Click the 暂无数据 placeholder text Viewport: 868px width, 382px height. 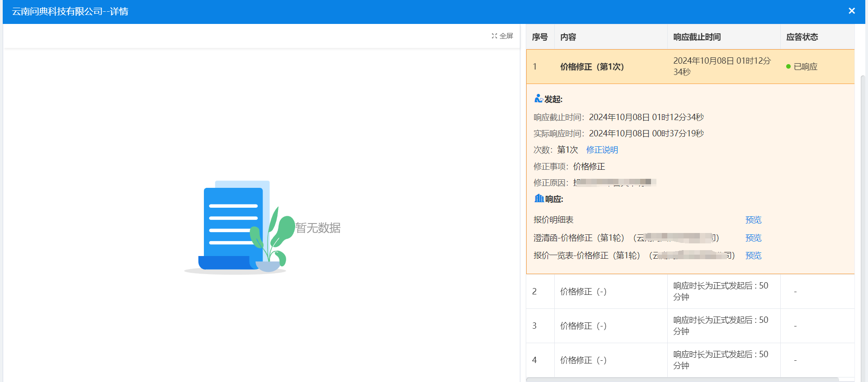click(x=318, y=228)
